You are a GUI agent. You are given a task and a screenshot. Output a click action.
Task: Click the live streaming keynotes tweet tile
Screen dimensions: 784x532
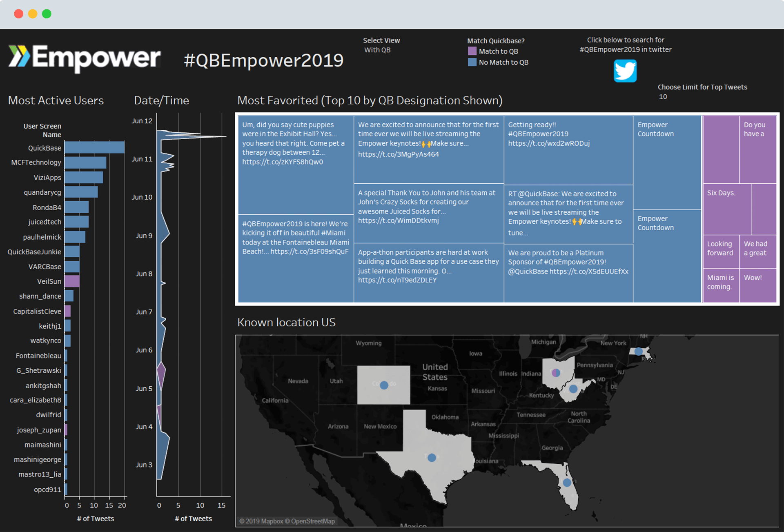[429, 149]
